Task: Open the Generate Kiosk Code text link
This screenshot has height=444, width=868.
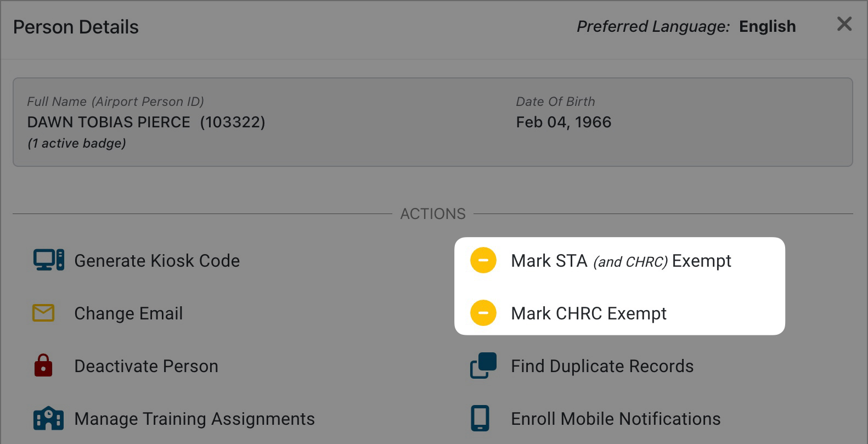Action: pyautogui.click(x=157, y=261)
